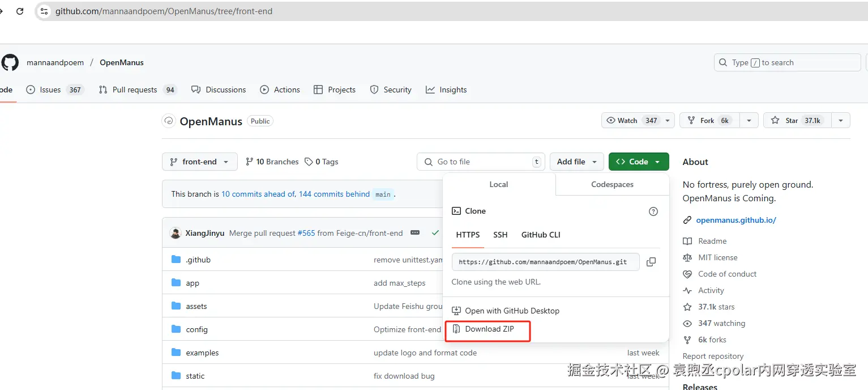Select the HTTPS clone option

468,235
